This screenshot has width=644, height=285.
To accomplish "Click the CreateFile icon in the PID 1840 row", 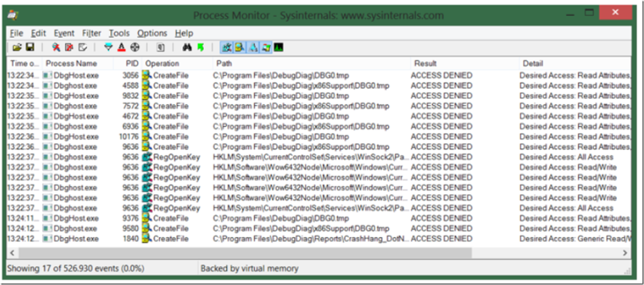I will pyautogui.click(x=147, y=239).
